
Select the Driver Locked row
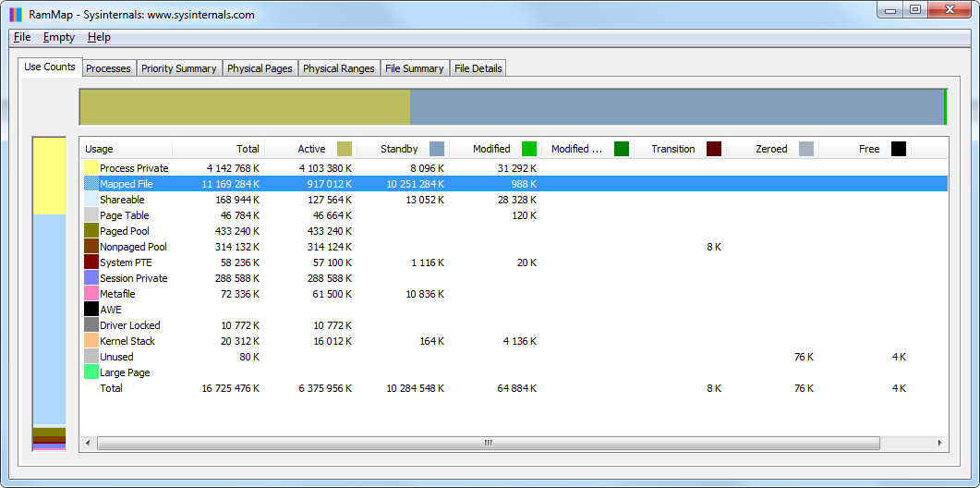515,324
